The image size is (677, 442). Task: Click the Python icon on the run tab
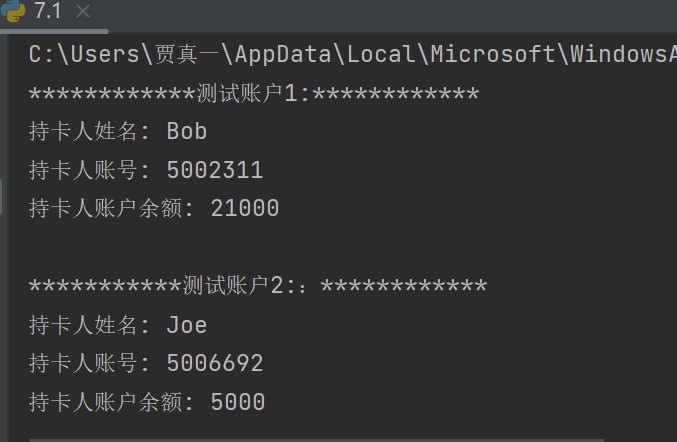[12, 10]
